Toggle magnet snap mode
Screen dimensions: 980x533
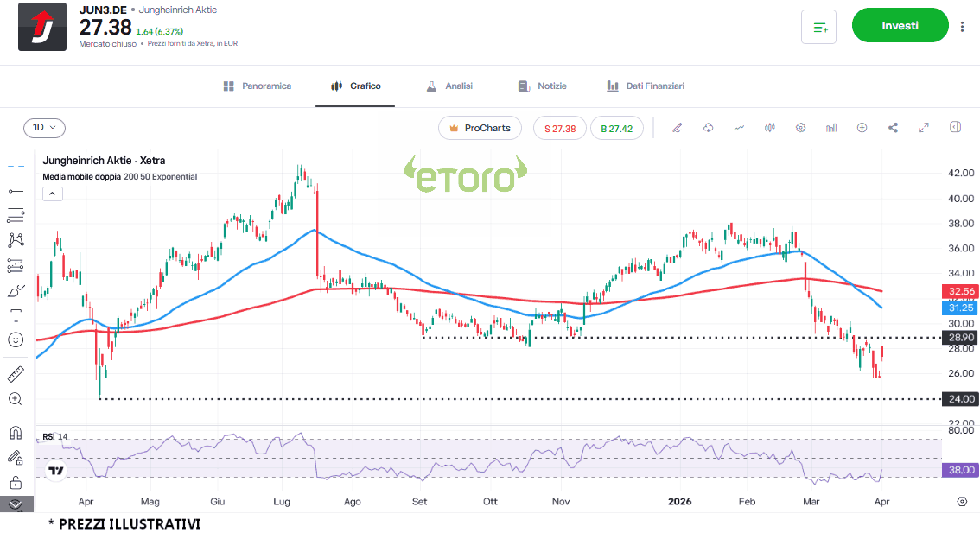pos(16,433)
